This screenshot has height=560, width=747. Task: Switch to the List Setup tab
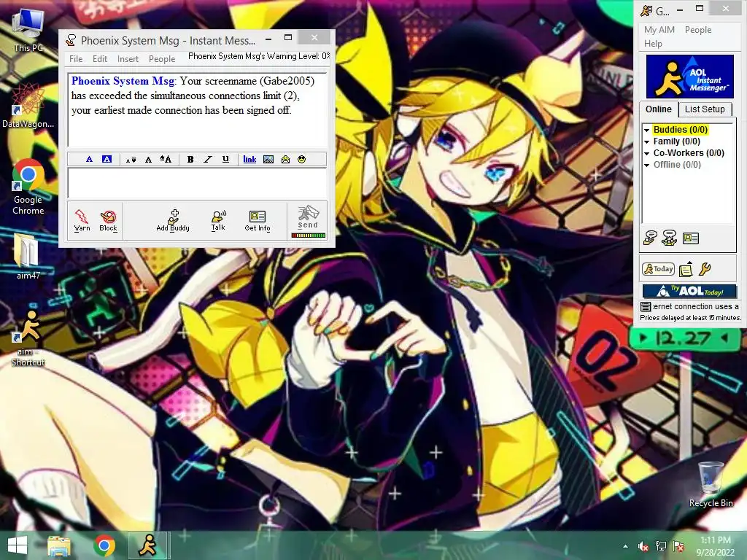click(x=705, y=109)
